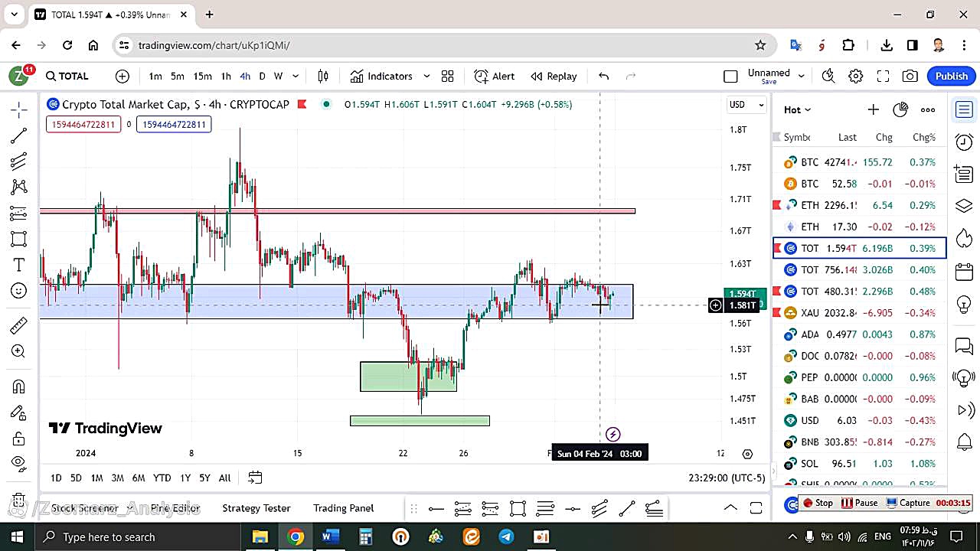Open the Strategy Tester tab

click(256, 508)
